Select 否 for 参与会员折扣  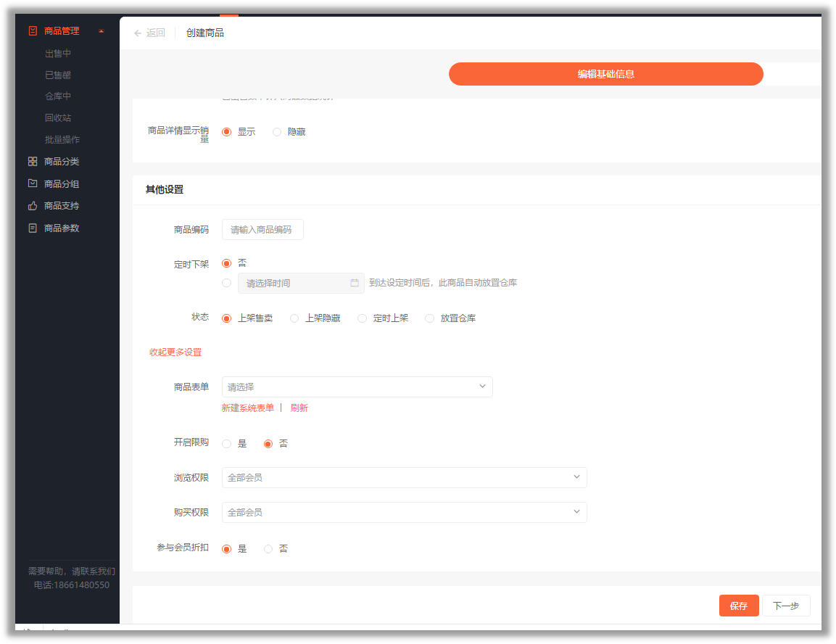tap(268, 548)
